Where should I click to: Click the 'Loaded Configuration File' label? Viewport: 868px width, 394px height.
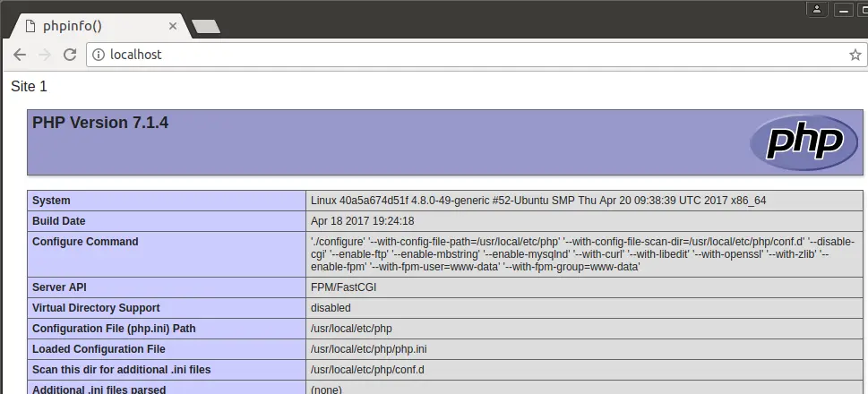pos(99,348)
